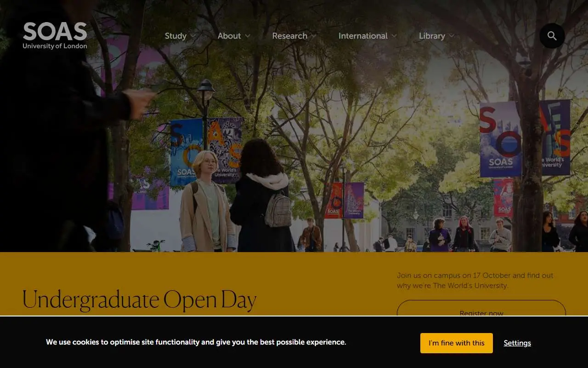Screen dimensions: 588x368
Task: Expand chevron next to About
Action: [248, 36]
